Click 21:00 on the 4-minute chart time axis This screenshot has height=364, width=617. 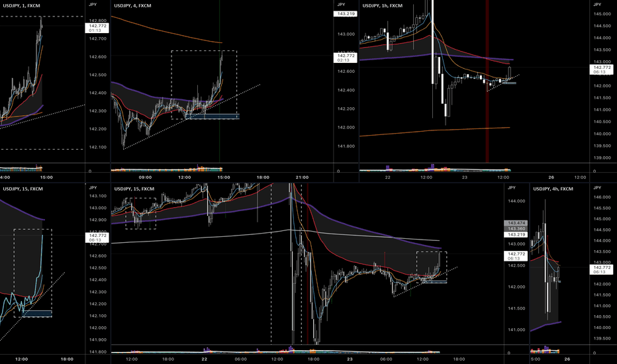pos(302,177)
